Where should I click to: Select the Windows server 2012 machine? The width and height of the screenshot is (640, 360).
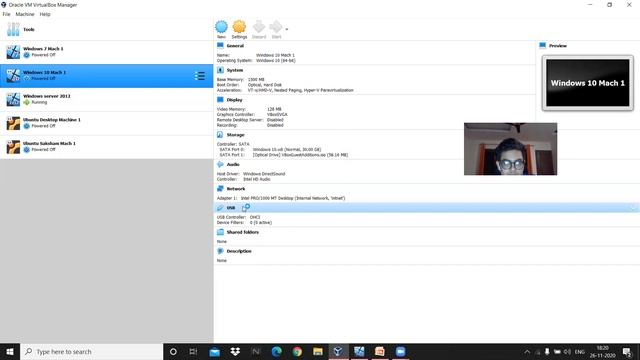pyautogui.click(x=107, y=100)
